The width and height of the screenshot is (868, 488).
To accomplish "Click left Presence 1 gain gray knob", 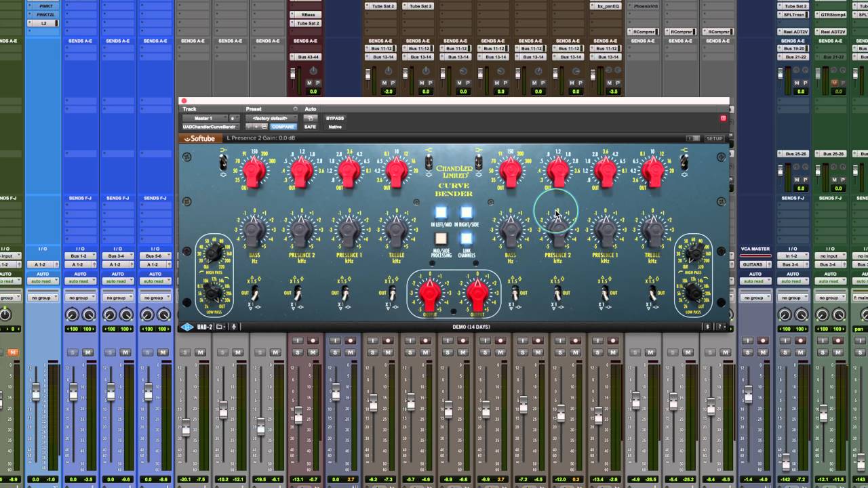I will click(x=349, y=232).
